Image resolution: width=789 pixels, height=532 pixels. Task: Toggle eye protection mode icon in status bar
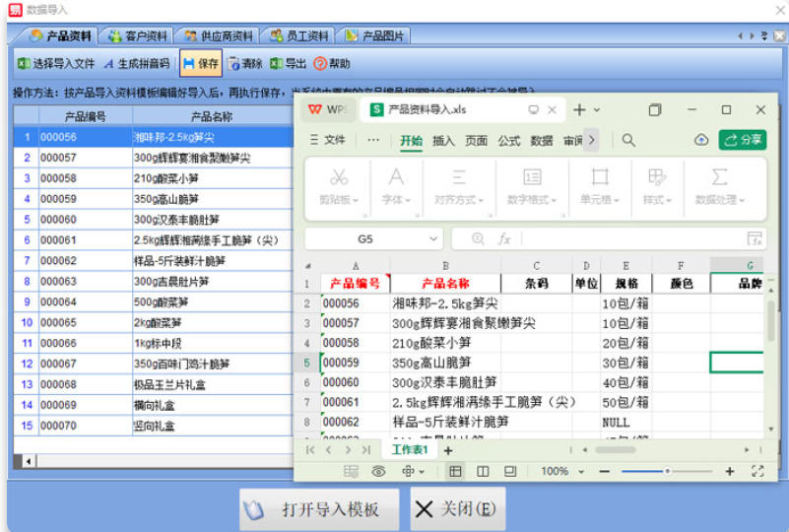378,471
